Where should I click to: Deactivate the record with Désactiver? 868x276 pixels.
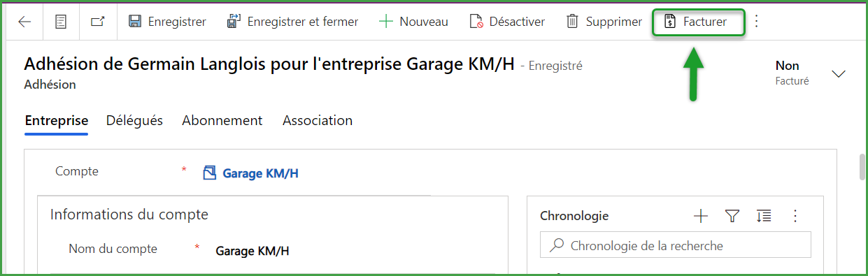(x=507, y=22)
